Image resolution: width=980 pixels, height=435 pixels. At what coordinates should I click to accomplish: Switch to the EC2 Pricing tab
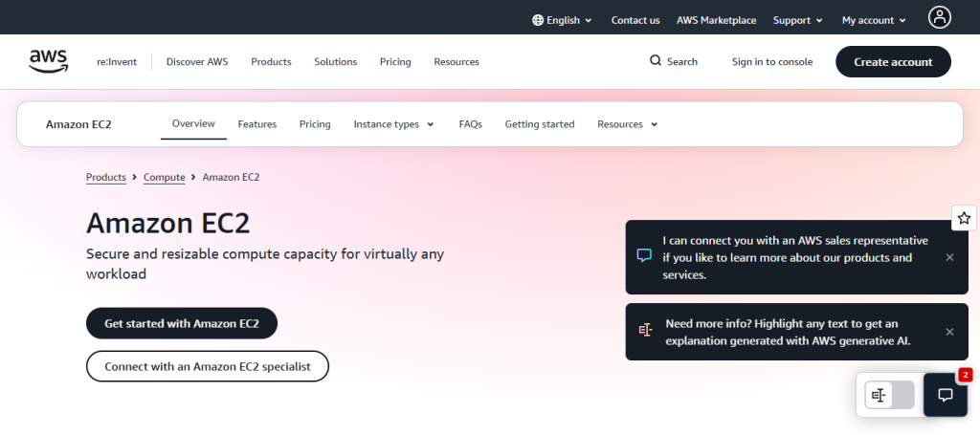click(315, 124)
